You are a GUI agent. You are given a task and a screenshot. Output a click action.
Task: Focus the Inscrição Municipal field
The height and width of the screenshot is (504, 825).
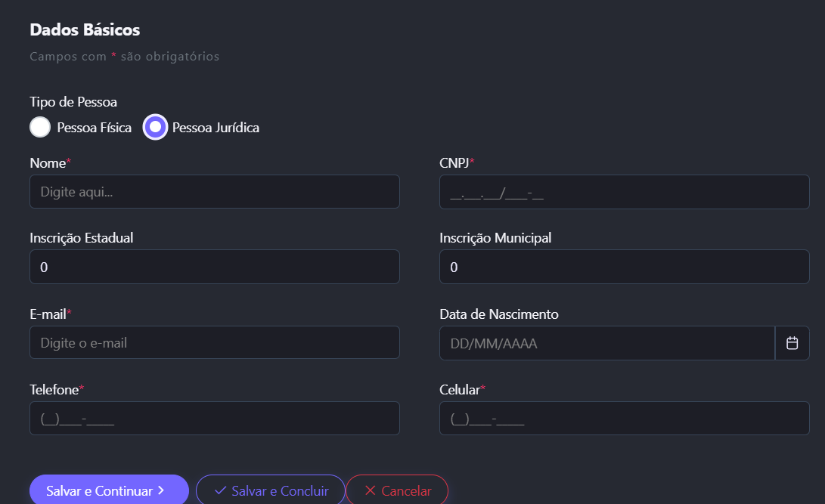click(624, 267)
